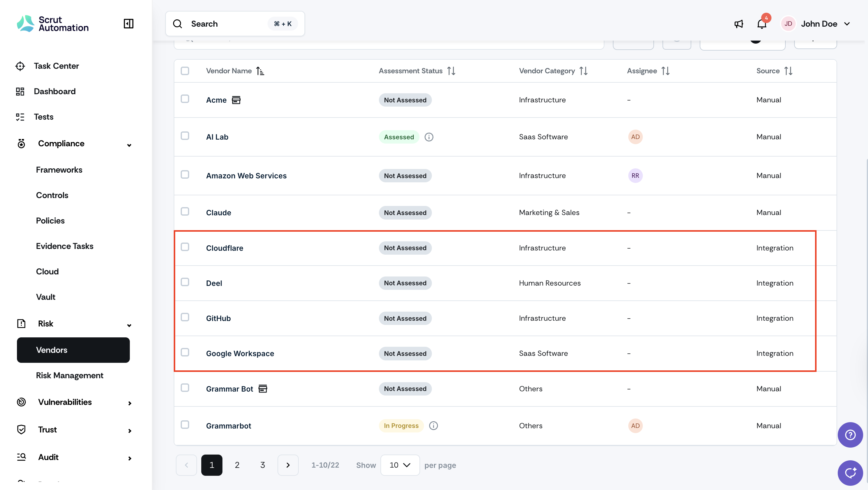Sort by Vendor Name column icon
The image size is (868, 490).
click(x=260, y=71)
